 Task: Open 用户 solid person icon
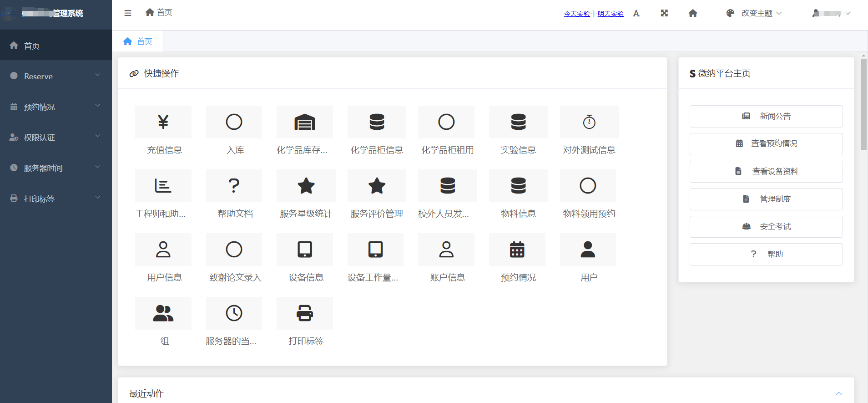[x=588, y=250]
